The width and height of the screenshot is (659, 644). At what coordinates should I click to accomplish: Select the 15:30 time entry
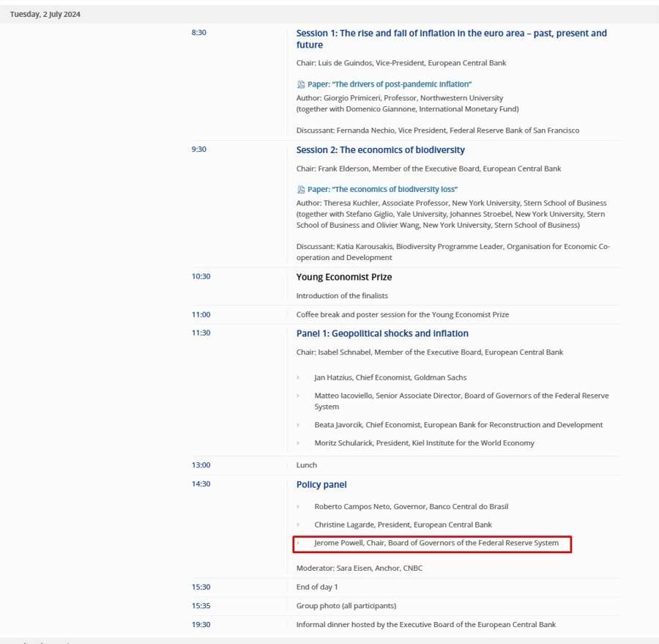(x=201, y=587)
